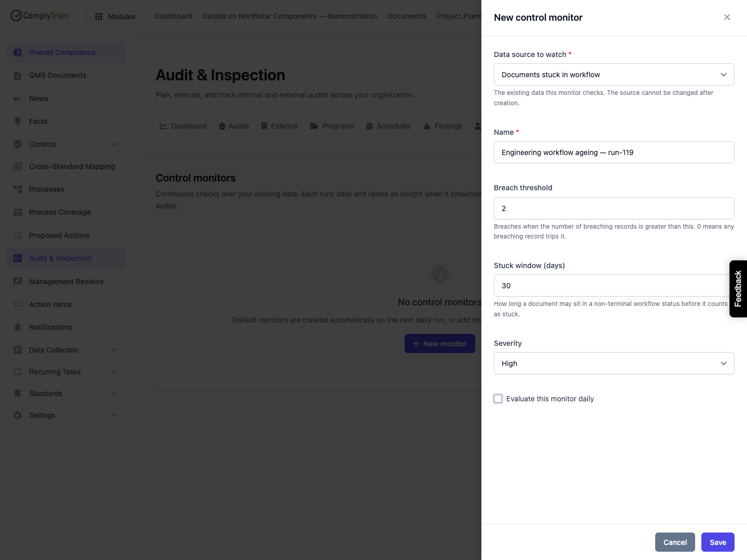
Task: Open Details on Northstar Components navigation item
Action: (x=289, y=16)
